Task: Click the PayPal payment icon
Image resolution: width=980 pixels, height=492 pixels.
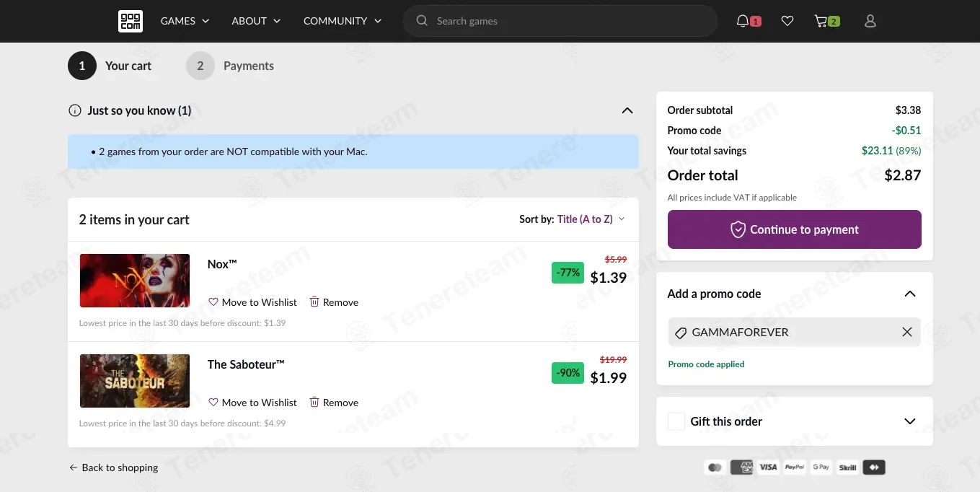Action: [x=795, y=467]
